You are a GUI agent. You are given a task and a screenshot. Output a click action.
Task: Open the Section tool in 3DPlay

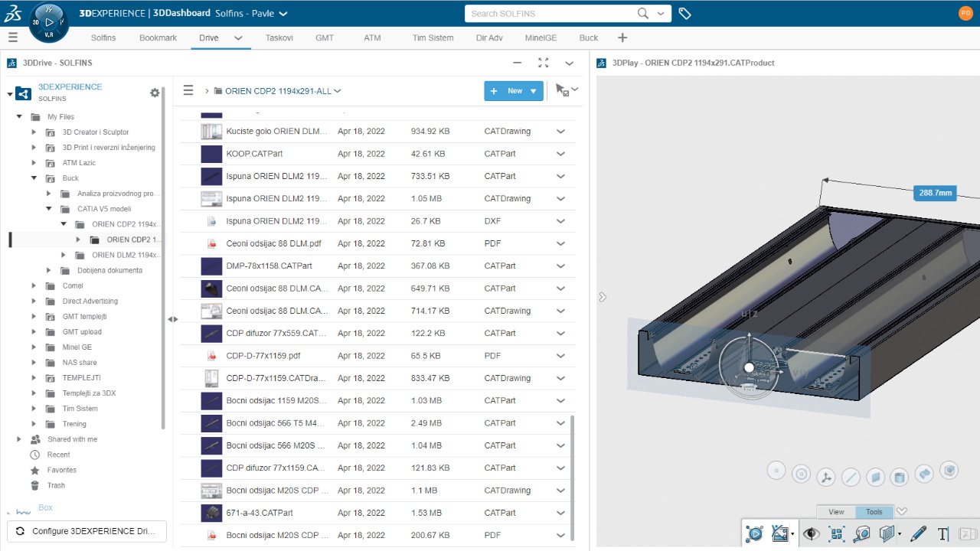(886, 533)
